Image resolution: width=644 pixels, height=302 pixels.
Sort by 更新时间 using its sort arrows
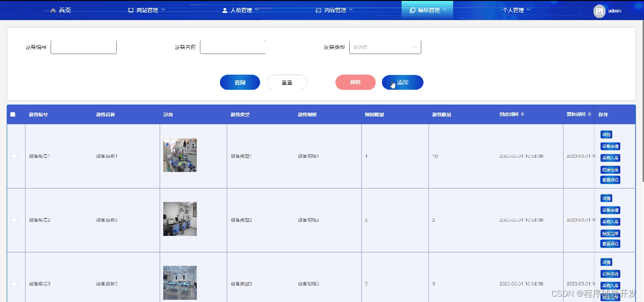[x=589, y=115]
